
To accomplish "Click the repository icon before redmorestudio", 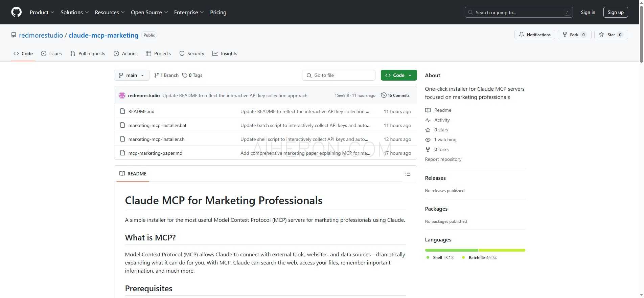I will (x=14, y=35).
